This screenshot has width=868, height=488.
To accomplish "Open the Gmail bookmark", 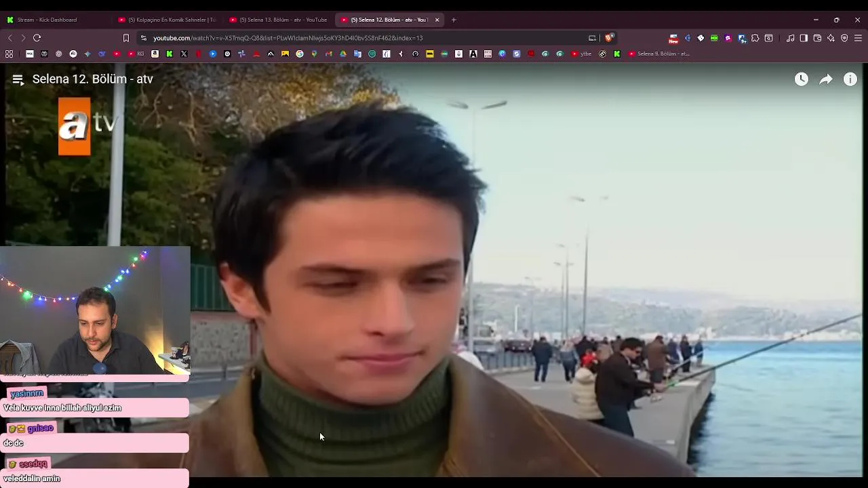I will (x=328, y=54).
